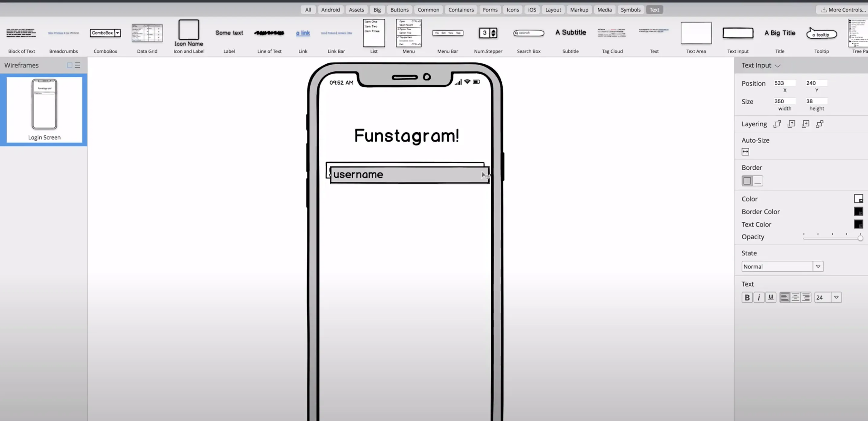The height and width of the screenshot is (421, 868).
Task: Select the Title control
Action: point(780,37)
